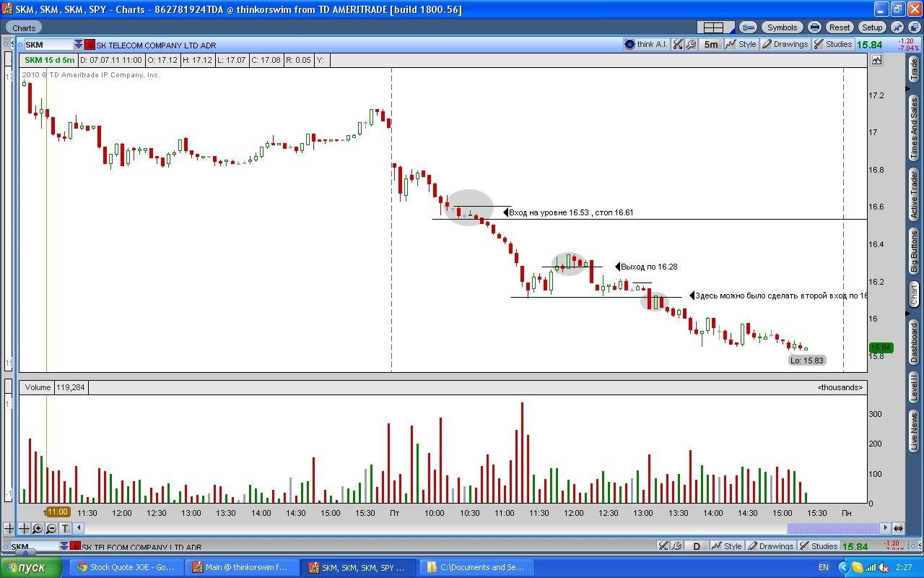Click the Reset button
The image size is (924, 578).
[840, 27]
